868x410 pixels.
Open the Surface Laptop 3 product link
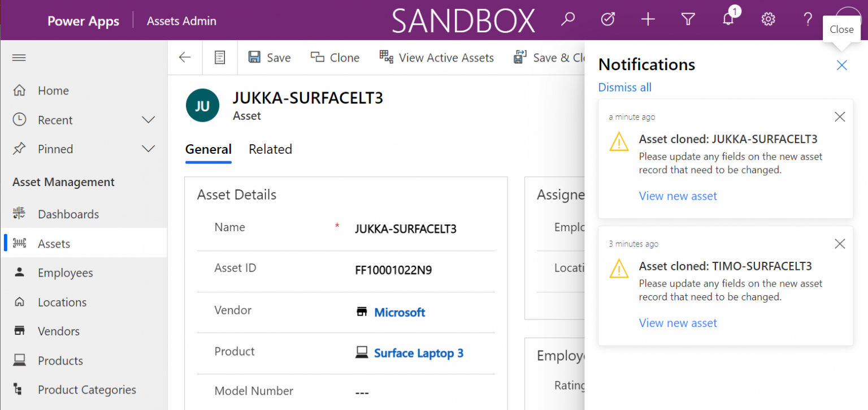(419, 353)
